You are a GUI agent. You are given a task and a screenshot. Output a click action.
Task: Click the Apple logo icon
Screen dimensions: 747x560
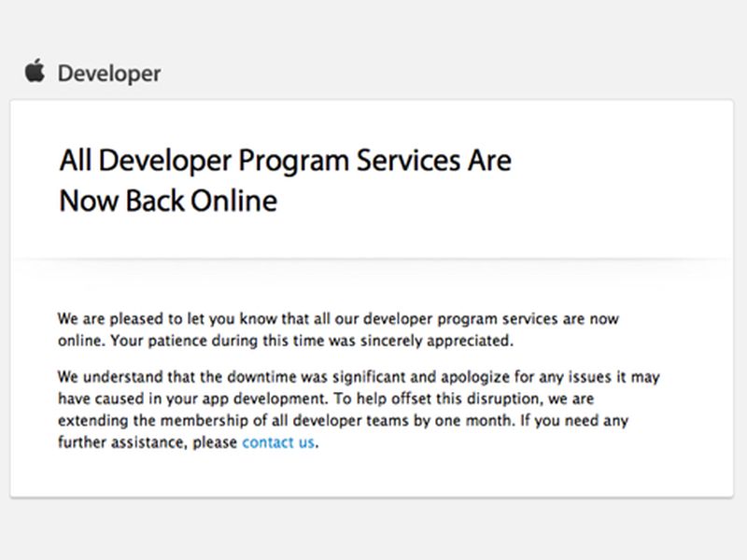(x=35, y=71)
